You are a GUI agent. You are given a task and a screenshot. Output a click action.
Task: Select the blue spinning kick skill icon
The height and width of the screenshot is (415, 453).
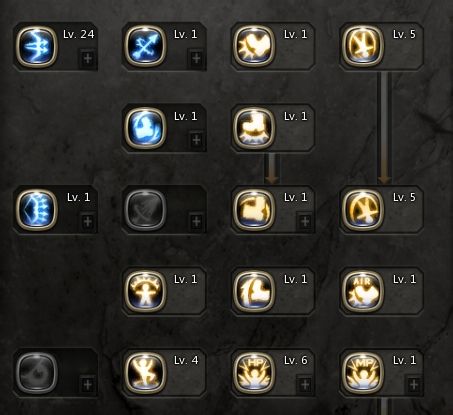(145, 128)
